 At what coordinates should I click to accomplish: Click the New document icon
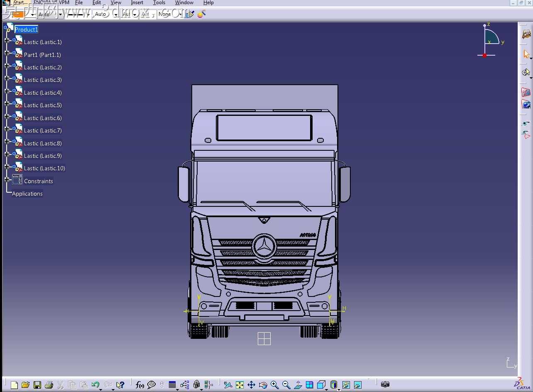14,385
